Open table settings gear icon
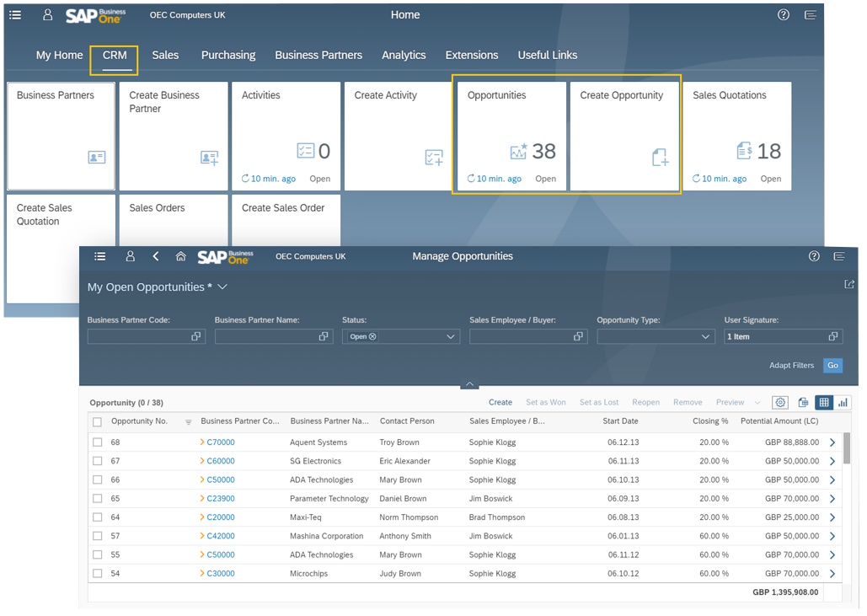The image size is (867, 616). pos(780,403)
